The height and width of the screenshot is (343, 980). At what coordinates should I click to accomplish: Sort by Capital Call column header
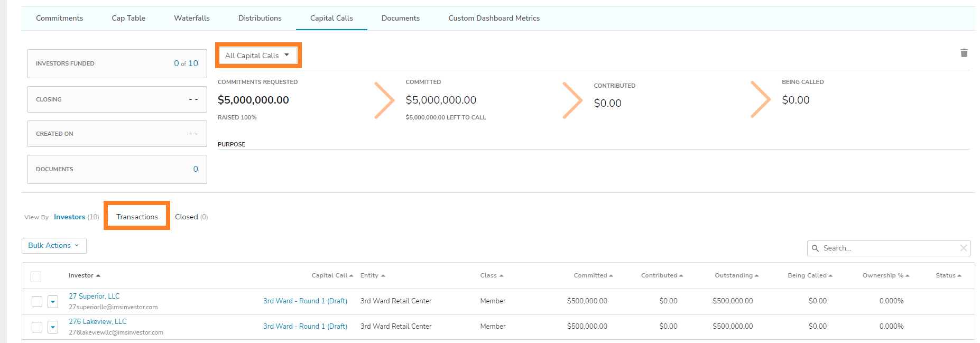332,275
